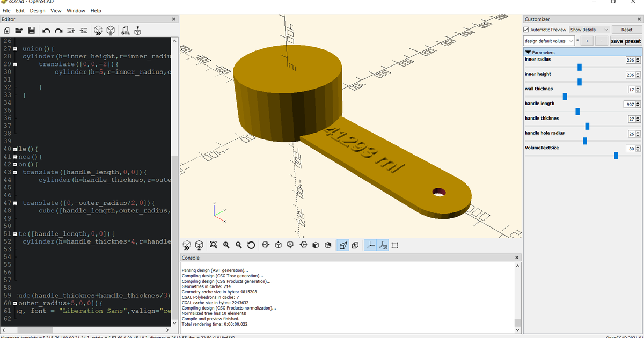Open the View menu
The height and width of the screenshot is (338, 644).
[56, 10]
